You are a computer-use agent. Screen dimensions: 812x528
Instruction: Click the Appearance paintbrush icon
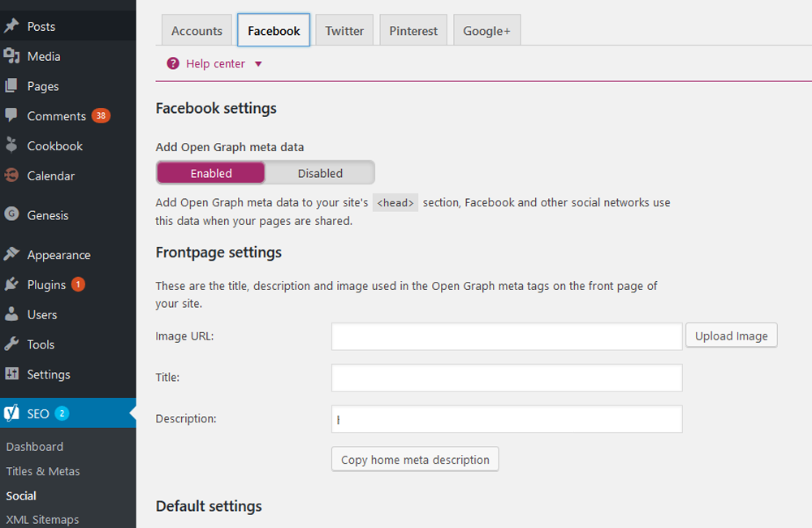tap(11, 254)
